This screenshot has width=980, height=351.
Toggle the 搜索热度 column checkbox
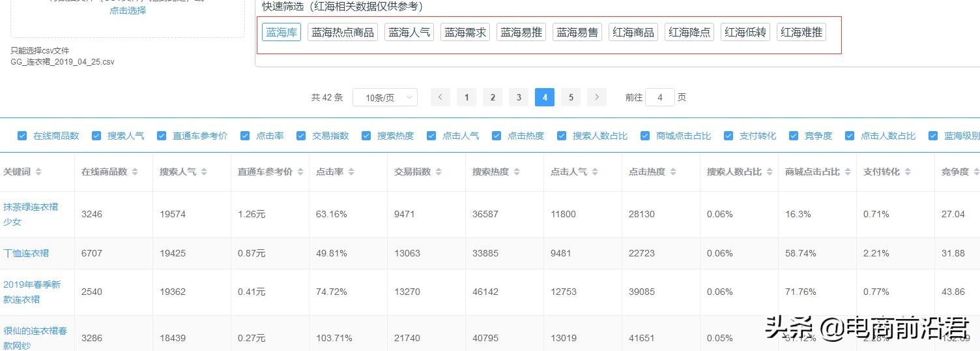click(366, 136)
